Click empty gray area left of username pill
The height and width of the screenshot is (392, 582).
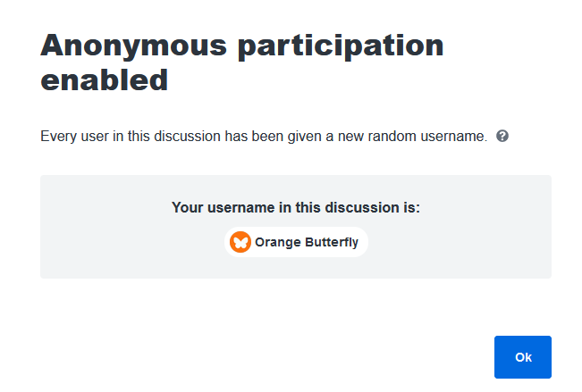[132, 242]
